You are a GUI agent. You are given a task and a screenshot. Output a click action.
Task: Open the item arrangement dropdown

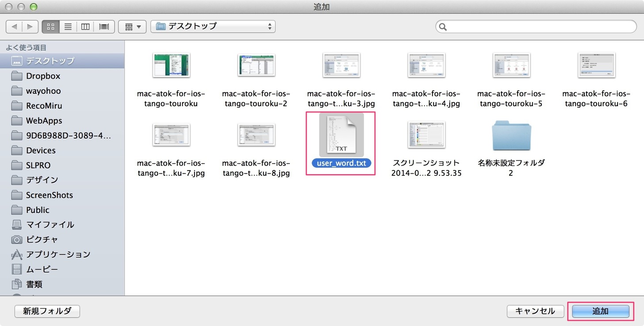(132, 27)
